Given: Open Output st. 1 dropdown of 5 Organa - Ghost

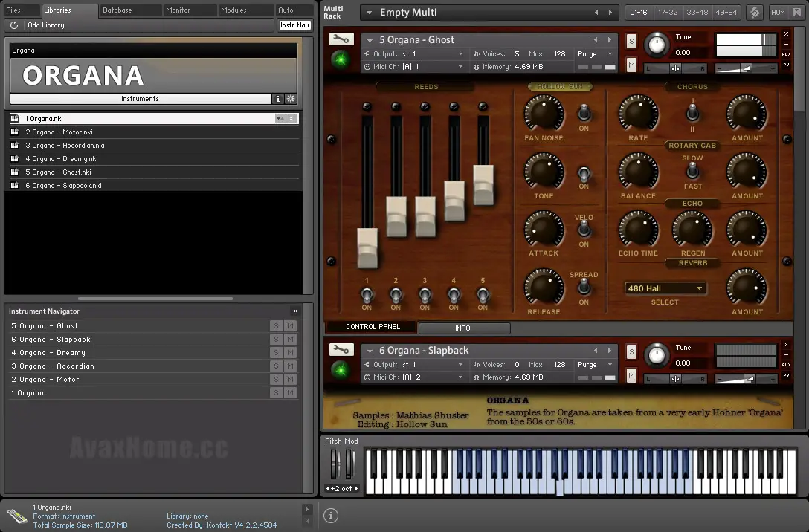Looking at the screenshot, I should [x=413, y=53].
